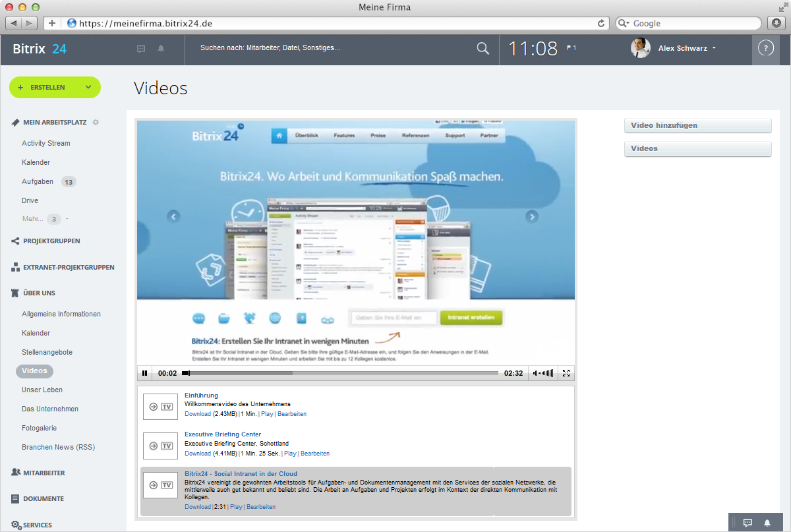Open the messages icon in the top header
Screen dimensions: 791x532
pos(141,49)
